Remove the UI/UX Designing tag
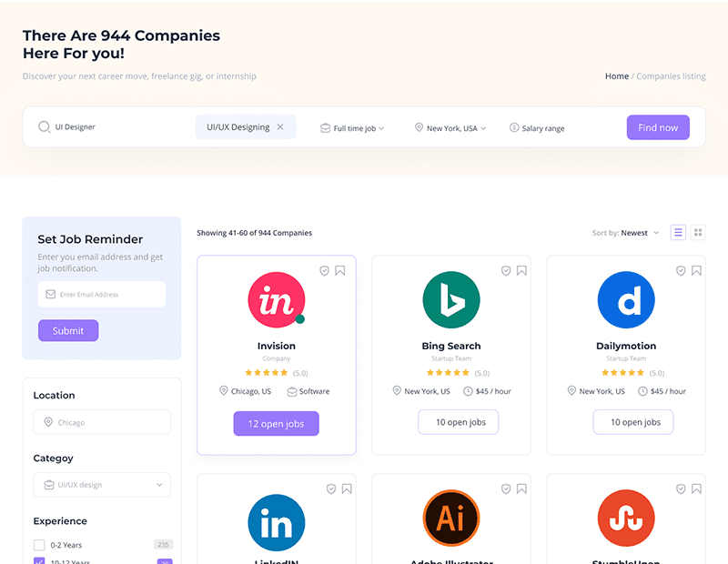 [x=280, y=127]
